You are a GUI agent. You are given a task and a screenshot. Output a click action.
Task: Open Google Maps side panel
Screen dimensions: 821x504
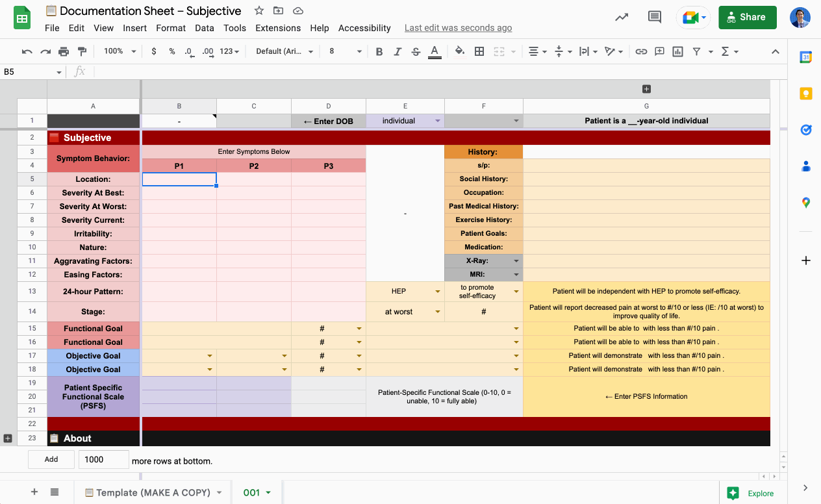805,203
